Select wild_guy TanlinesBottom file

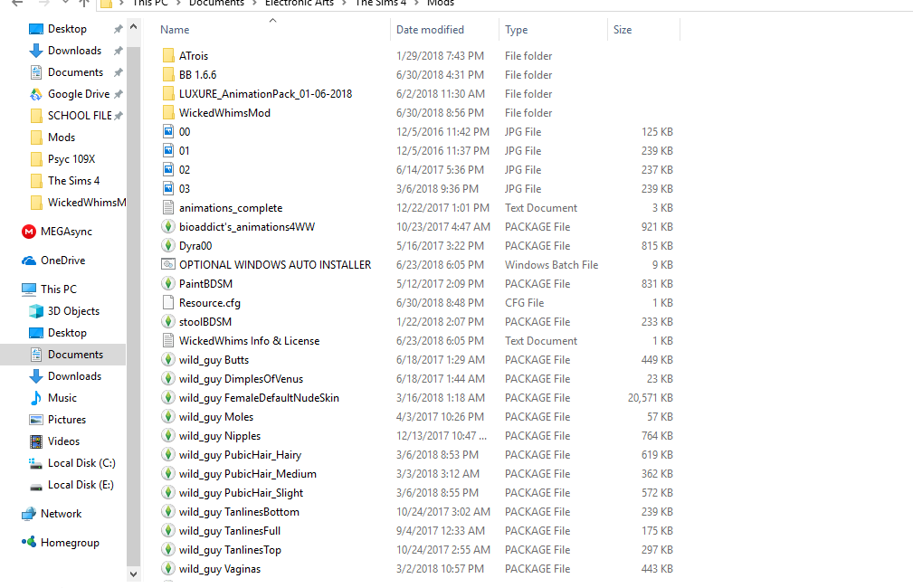(x=239, y=512)
